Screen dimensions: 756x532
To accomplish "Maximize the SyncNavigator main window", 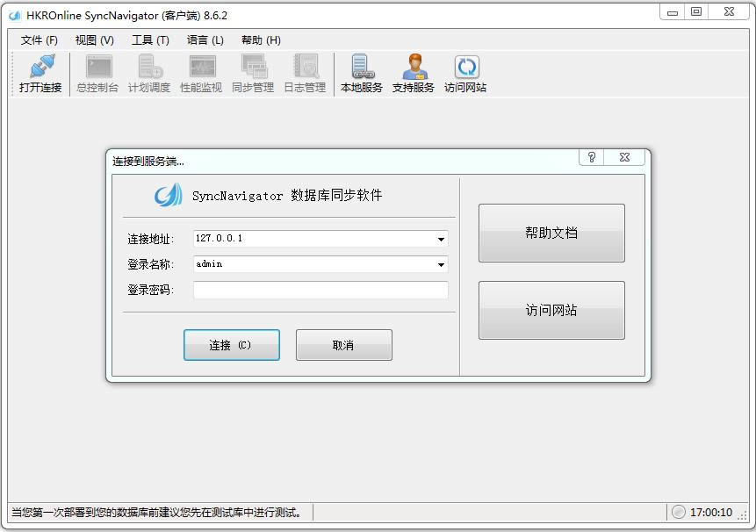I will 696,12.
